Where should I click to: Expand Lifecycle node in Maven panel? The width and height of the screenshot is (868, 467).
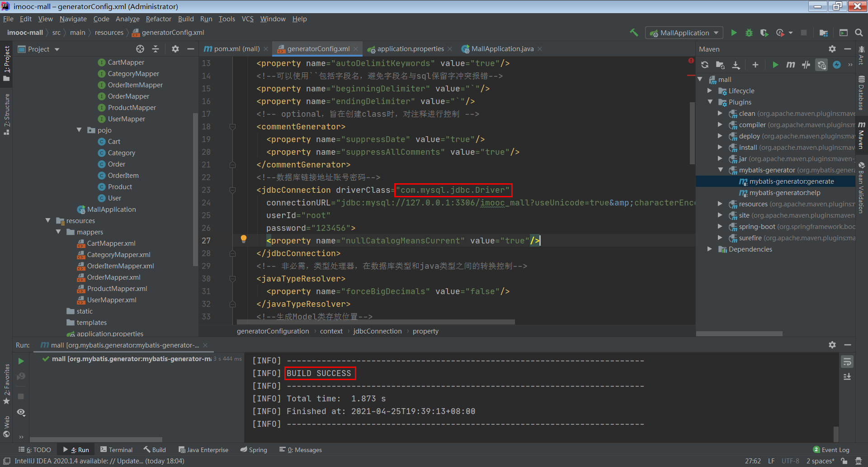[x=710, y=91]
